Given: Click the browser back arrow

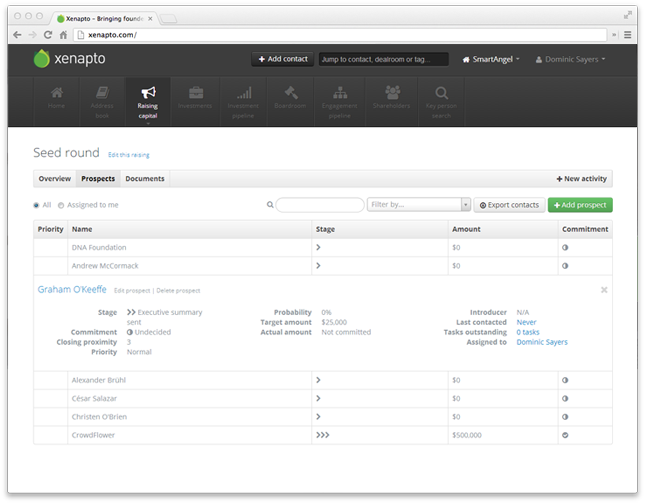Looking at the screenshot, I should tap(17, 35).
